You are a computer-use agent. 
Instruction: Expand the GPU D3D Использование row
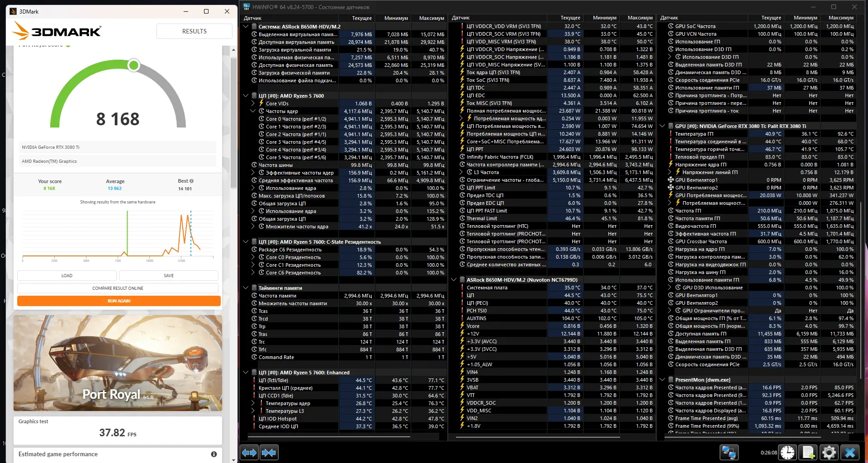669,288
